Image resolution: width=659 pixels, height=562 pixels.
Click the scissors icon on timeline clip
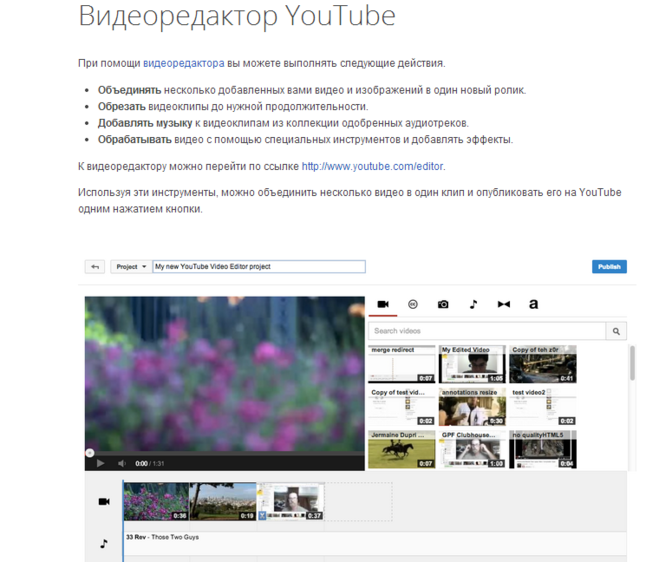pyautogui.click(x=262, y=515)
